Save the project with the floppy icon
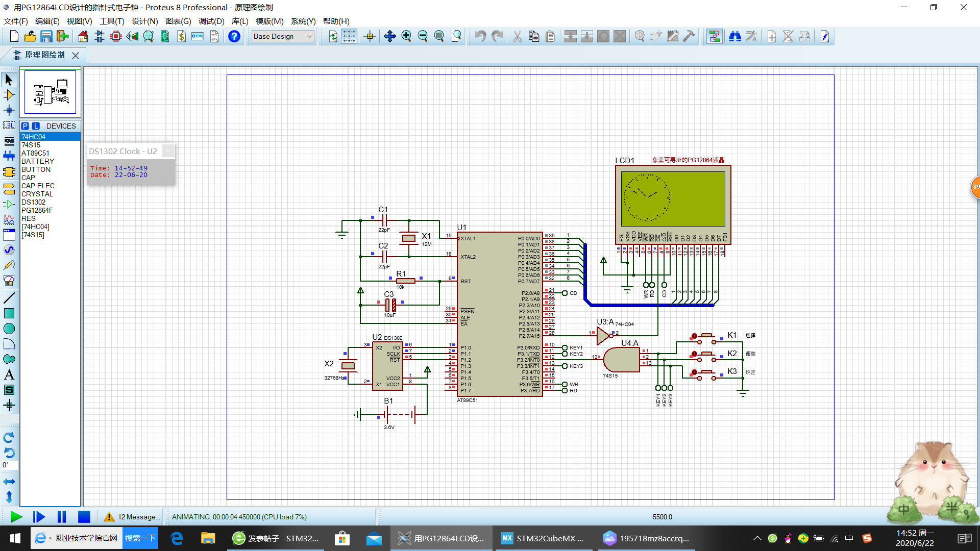 46,36
